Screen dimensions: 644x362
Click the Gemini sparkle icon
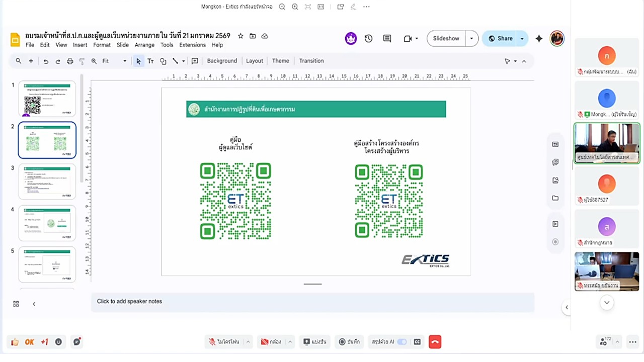tap(539, 39)
